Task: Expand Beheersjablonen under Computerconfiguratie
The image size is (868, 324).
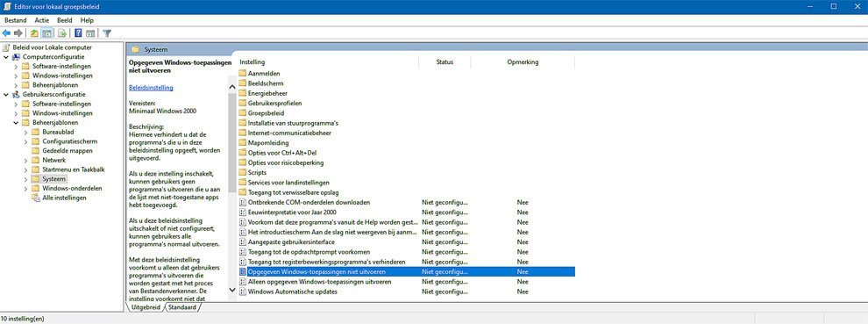Action: [16, 85]
